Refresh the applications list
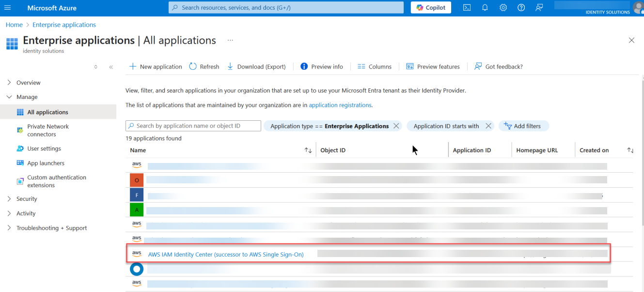This screenshot has width=644, height=292. tap(204, 66)
